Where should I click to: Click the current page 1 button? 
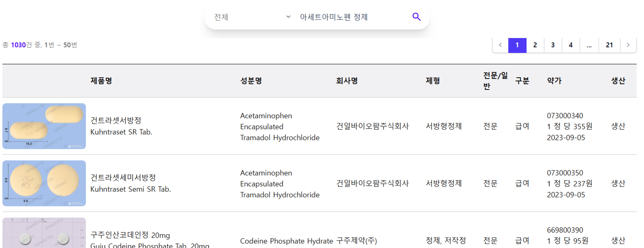pyautogui.click(x=517, y=45)
